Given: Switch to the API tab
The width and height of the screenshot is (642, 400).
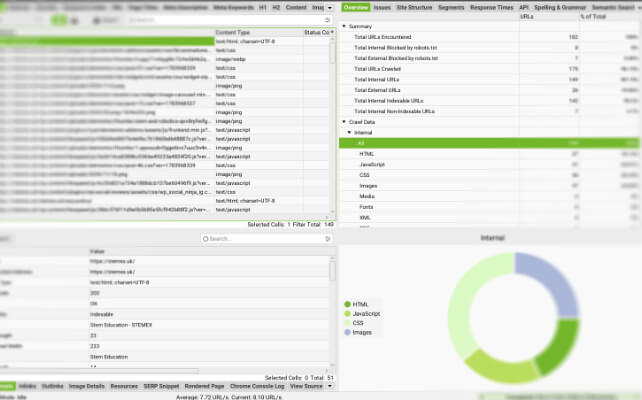Looking at the screenshot, I should coord(524,7).
